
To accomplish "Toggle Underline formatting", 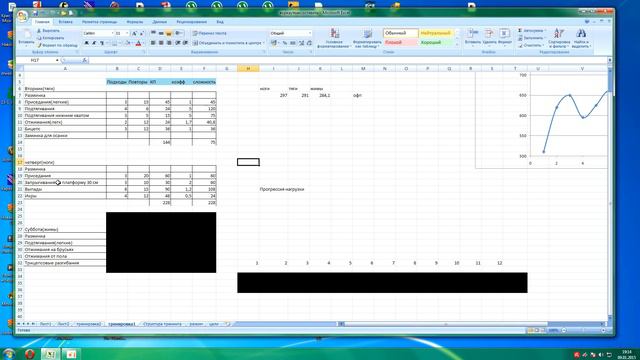I will [102, 43].
